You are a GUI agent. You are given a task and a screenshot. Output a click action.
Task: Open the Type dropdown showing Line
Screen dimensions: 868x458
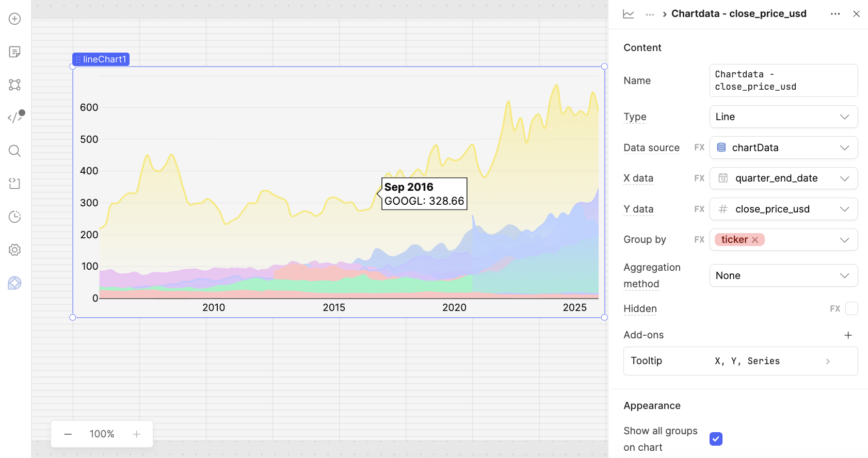tap(783, 117)
